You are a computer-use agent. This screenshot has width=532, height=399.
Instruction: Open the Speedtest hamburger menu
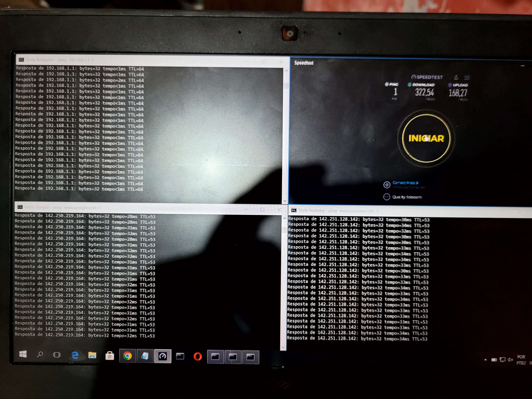(x=467, y=77)
